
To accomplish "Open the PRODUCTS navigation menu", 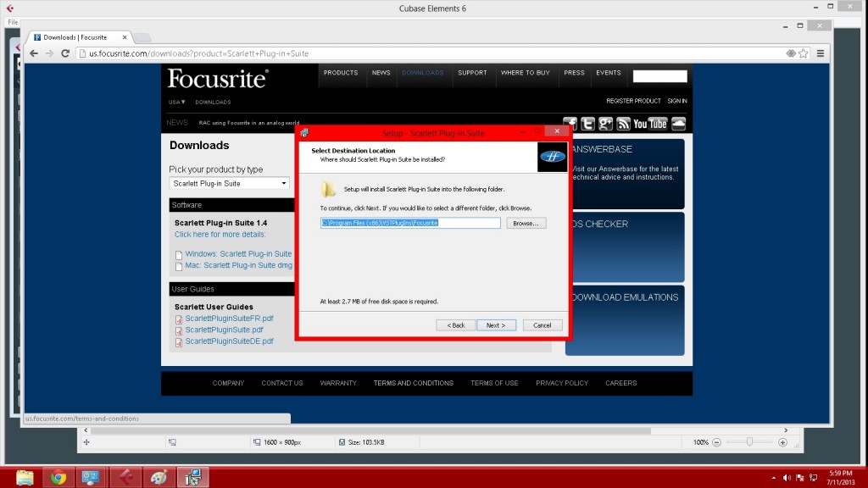I will 341,73.
